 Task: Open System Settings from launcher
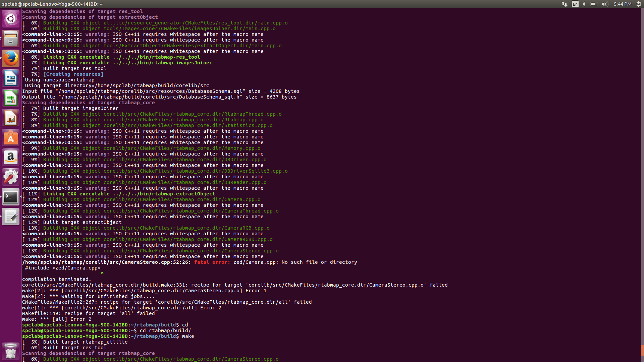tap(11, 177)
